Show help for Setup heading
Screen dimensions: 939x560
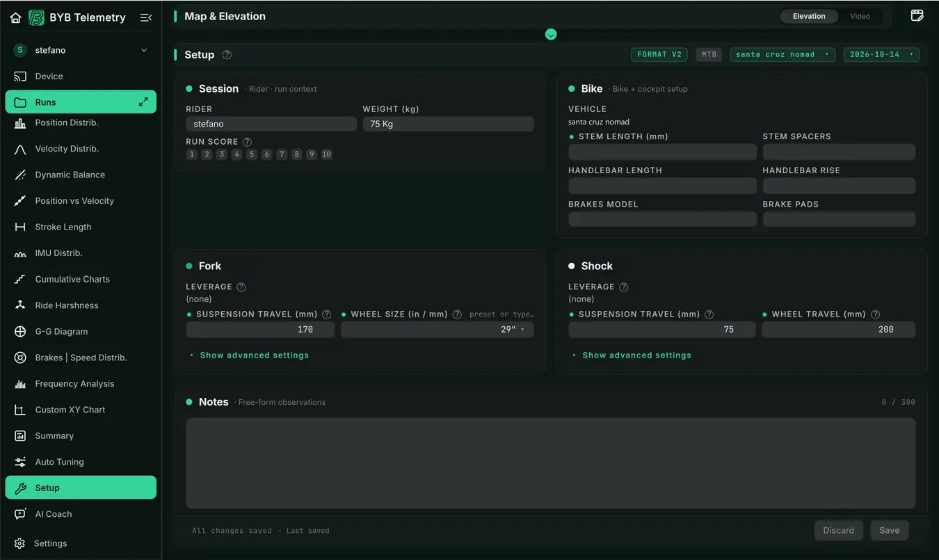click(x=227, y=55)
